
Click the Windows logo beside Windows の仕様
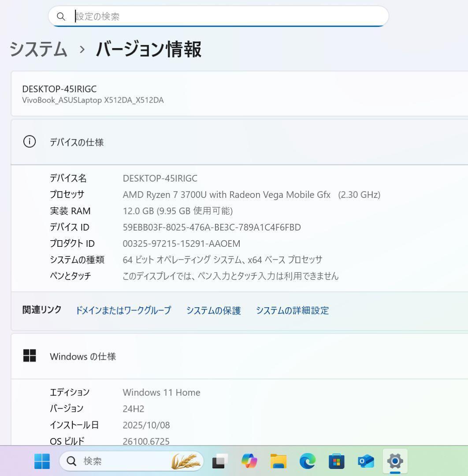(x=29, y=356)
